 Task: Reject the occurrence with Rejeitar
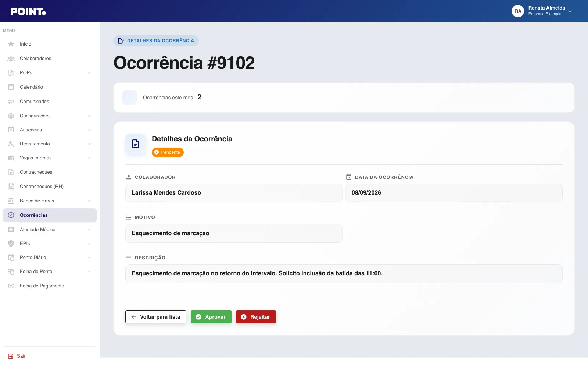pos(256,317)
